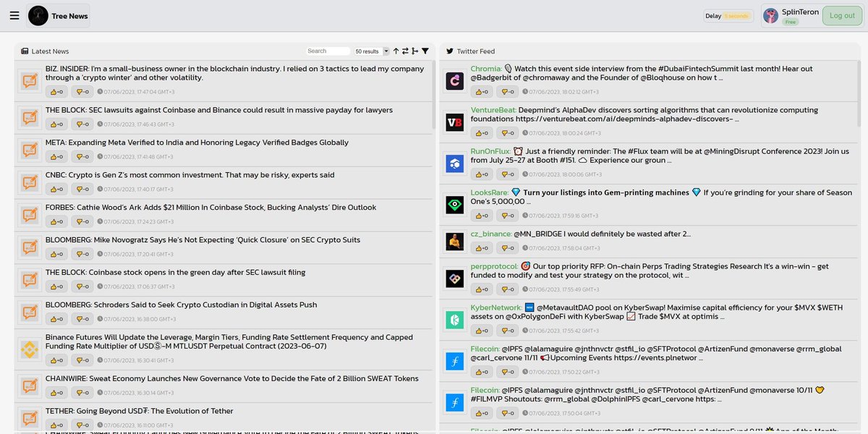
Task: Open the VentureBeat VB avatar
Action: pyautogui.click(x=455, y=122)
